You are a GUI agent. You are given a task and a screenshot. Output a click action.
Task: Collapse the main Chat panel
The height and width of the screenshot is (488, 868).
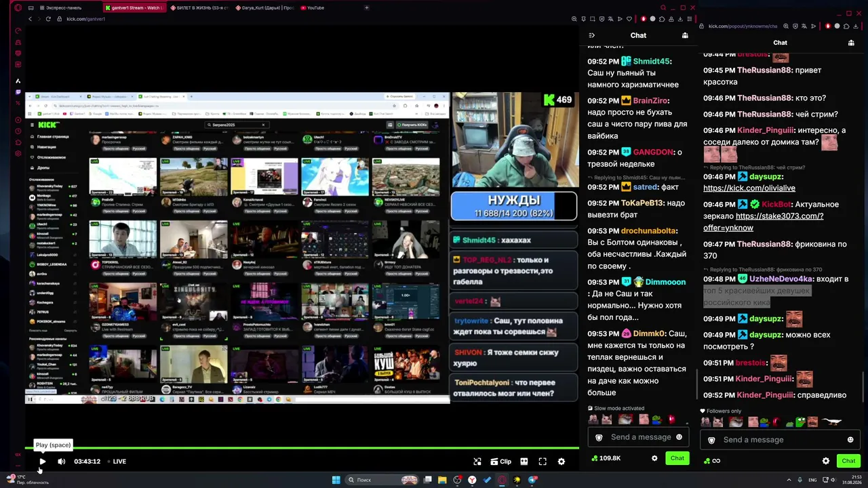coord(592,35)
